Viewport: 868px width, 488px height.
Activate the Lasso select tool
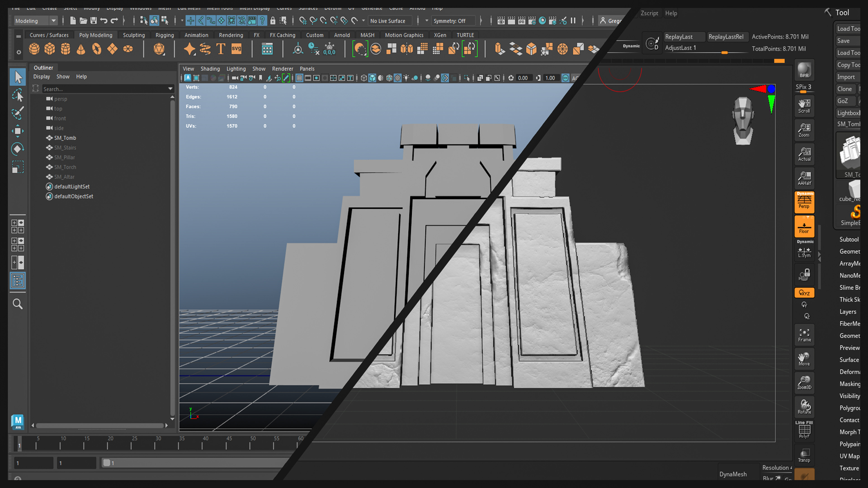18,95
